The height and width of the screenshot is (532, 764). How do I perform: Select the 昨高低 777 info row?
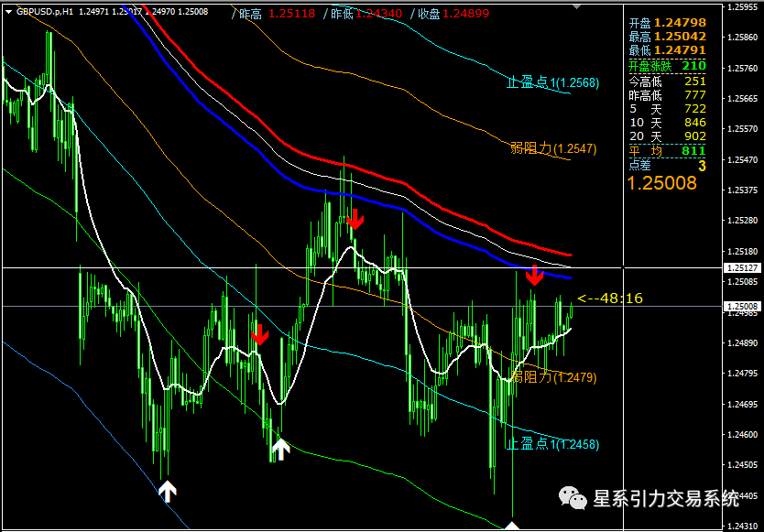[x=667, y=94]
